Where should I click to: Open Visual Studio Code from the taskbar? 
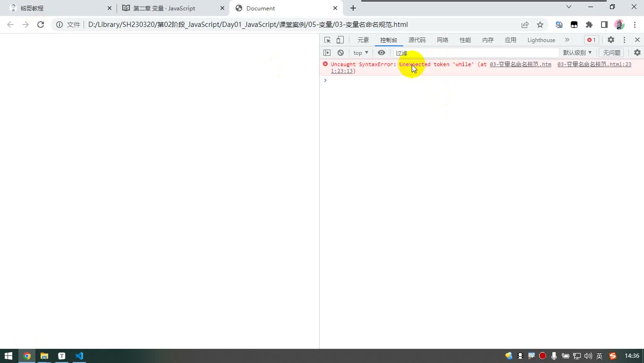[79, 356]
